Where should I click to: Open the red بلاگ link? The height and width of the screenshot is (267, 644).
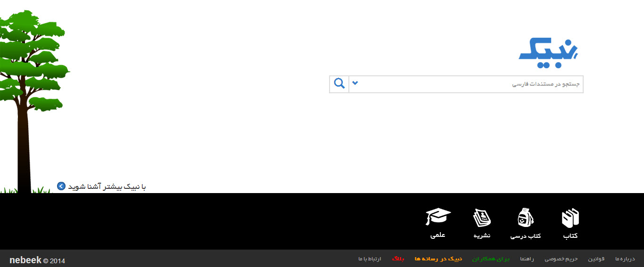pos(398,259)
